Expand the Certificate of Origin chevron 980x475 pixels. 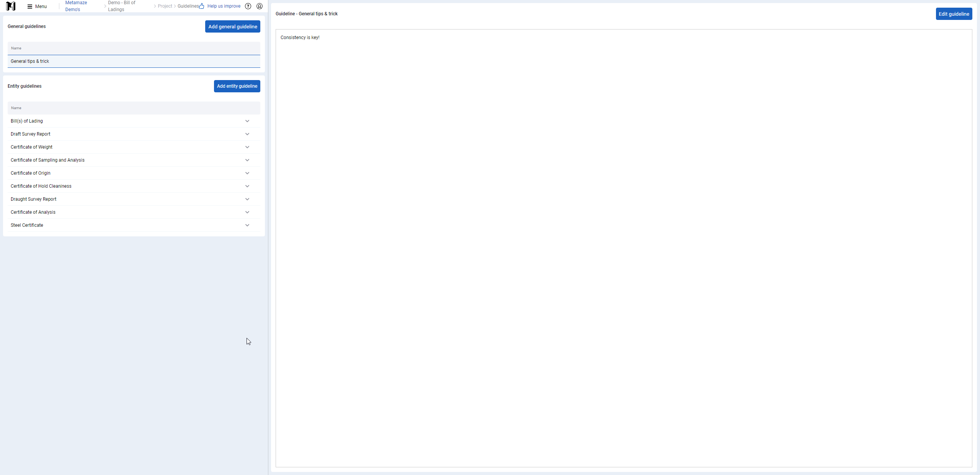coord(247,173)
